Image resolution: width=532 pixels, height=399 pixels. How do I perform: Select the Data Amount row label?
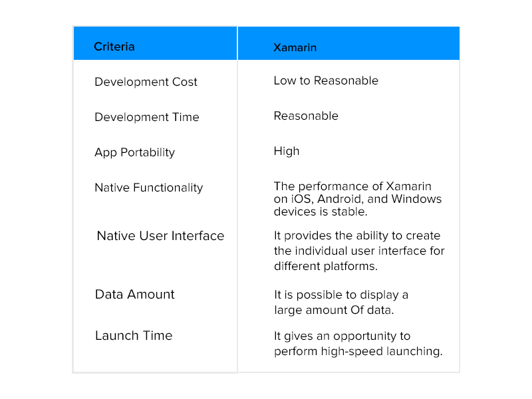pos(134,294)
